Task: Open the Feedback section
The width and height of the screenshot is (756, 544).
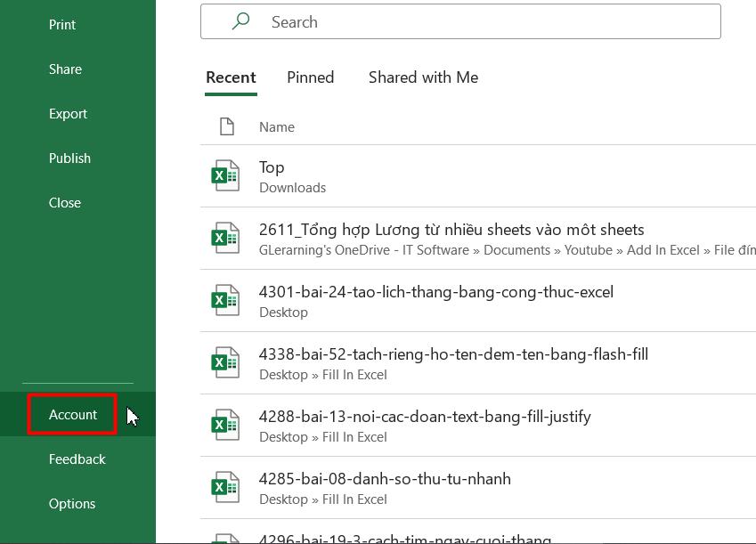Action: point(77,459)
